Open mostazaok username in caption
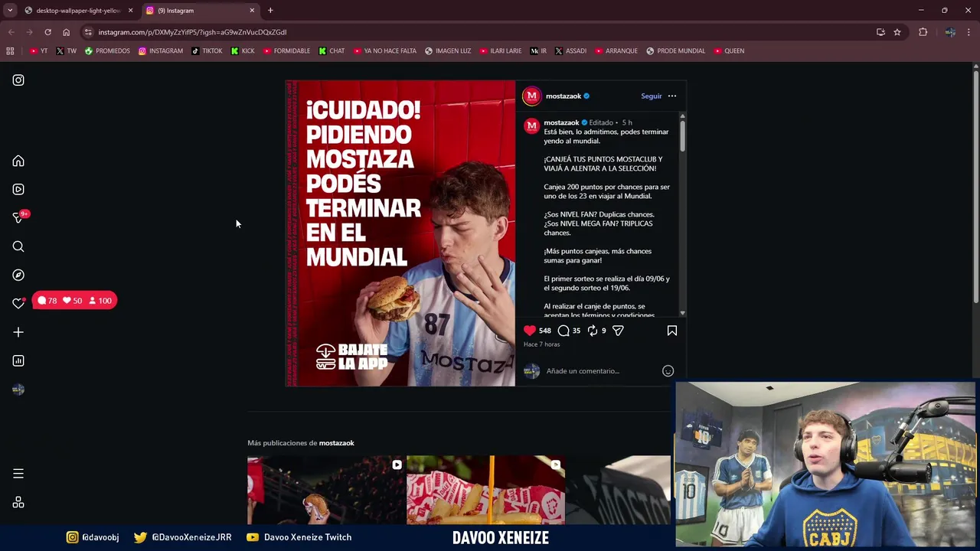Image resolution: width=980 pixels, height=551 pixels. click(x=561, y=122)
